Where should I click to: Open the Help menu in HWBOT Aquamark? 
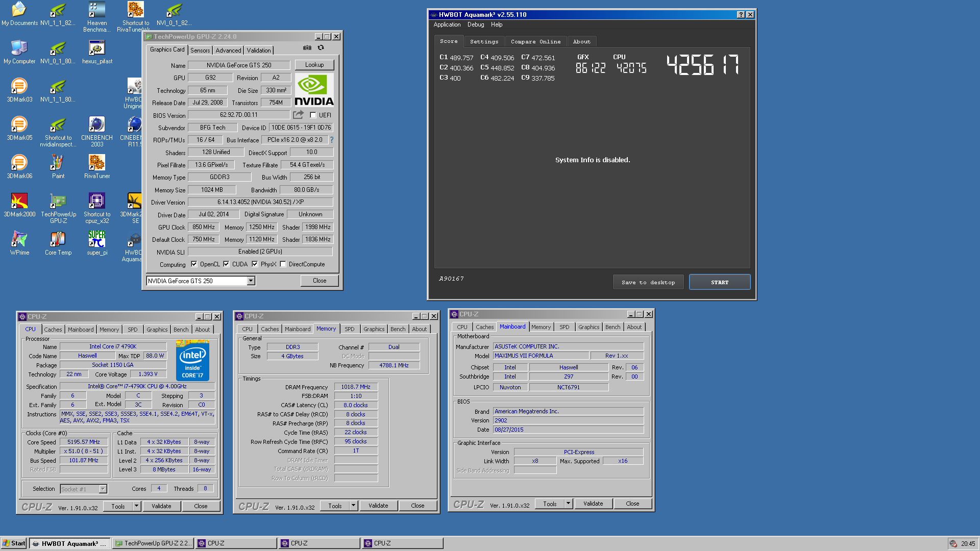pos(497,24)
